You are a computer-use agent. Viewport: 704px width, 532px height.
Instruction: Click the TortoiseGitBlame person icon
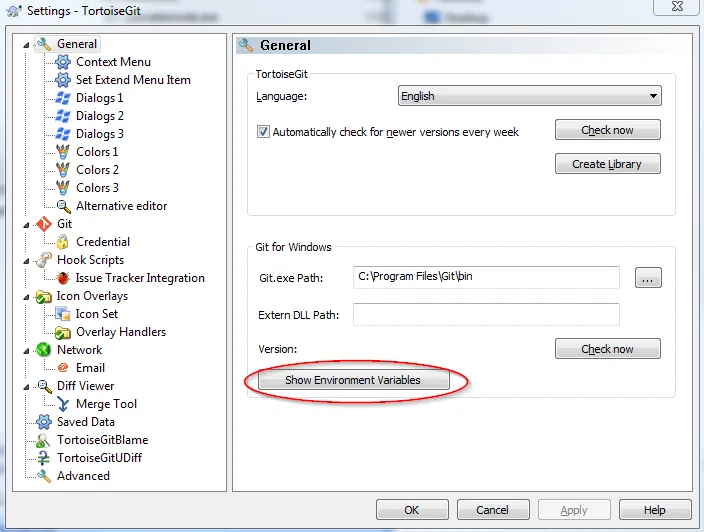(43, 440)
